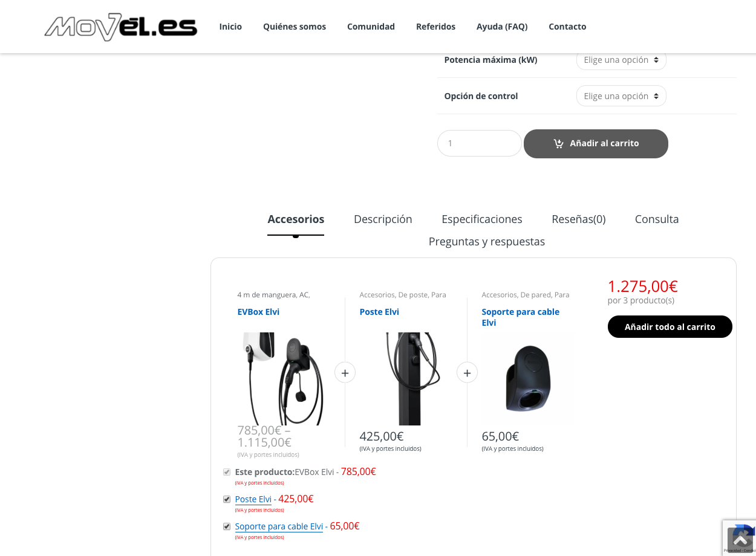Open the Ayuda (FAQ) menu item
756x556 pixels.
pos(502,27)
